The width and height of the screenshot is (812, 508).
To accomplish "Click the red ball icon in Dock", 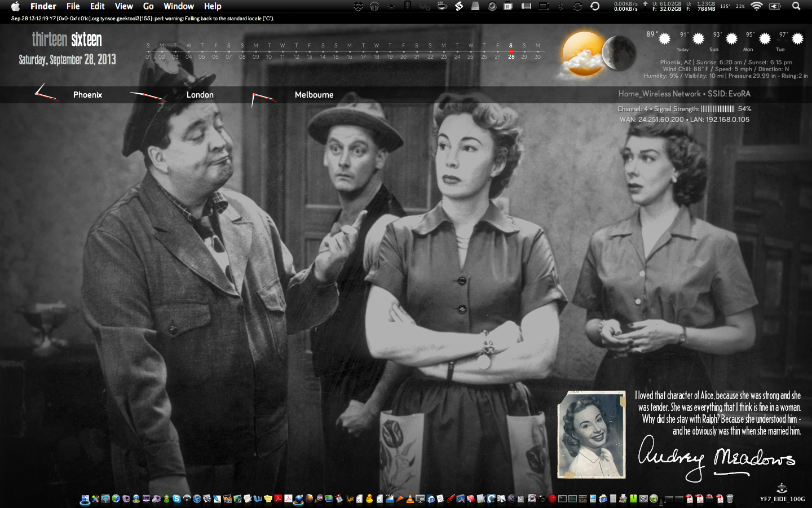I will click(x=551, y=498).
